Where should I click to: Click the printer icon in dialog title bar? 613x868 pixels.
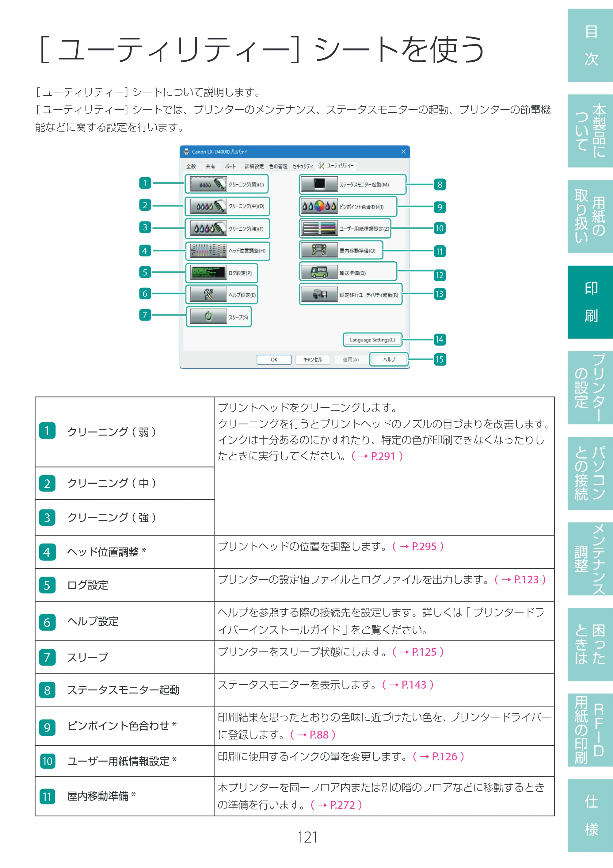point(186,152)
